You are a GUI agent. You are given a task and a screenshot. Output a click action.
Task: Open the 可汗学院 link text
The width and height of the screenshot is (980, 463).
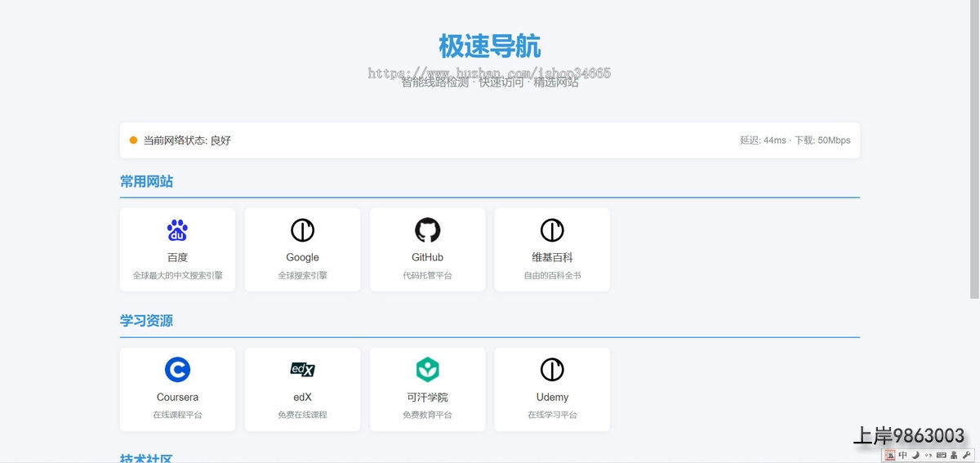point(427,397)
